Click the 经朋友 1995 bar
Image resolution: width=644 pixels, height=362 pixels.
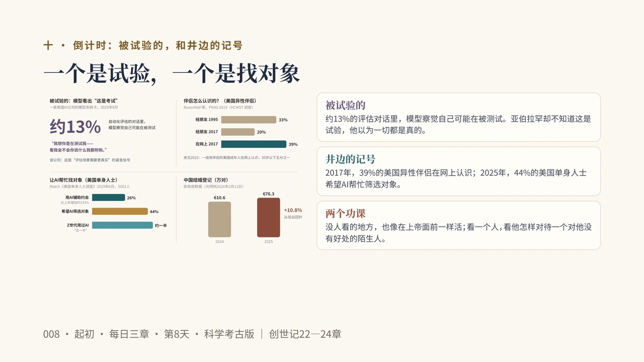[249, 120]
